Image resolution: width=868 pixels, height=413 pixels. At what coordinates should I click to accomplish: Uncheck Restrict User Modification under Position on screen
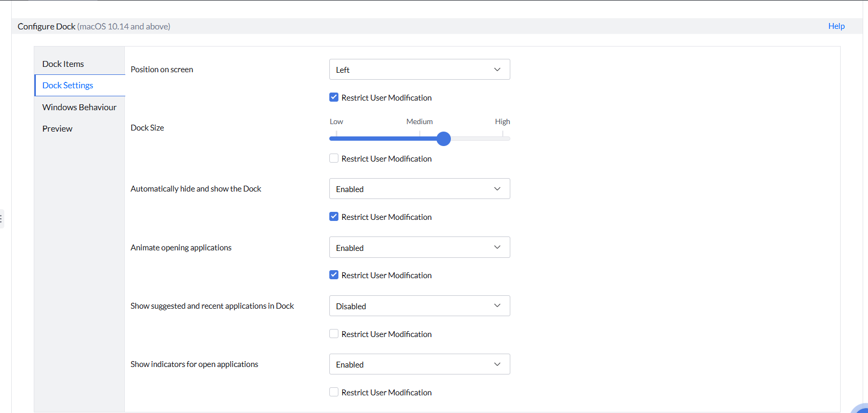click(334, 97)
